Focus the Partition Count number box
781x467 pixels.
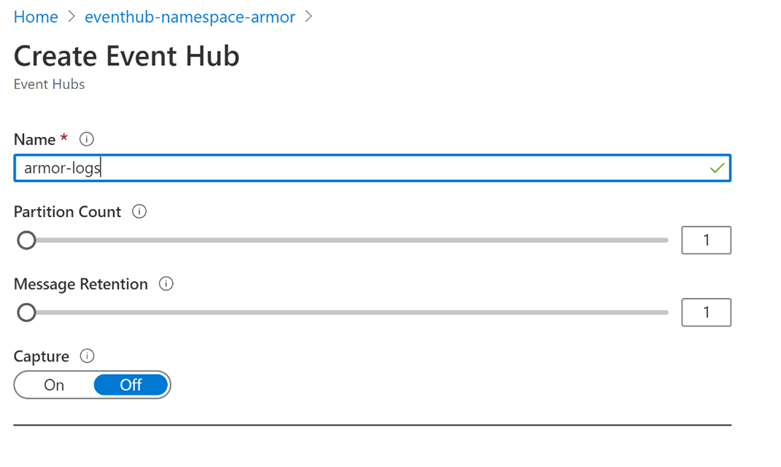click(706, 240)
